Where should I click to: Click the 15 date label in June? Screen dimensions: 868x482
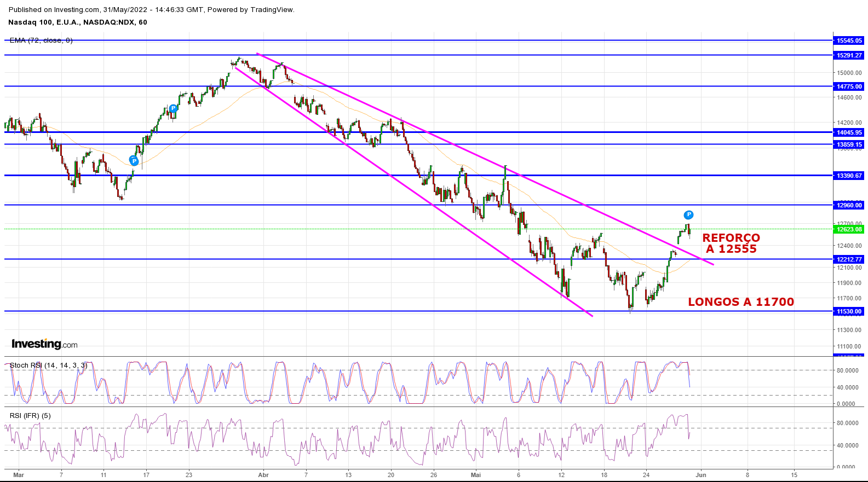(x=794, y=475)
